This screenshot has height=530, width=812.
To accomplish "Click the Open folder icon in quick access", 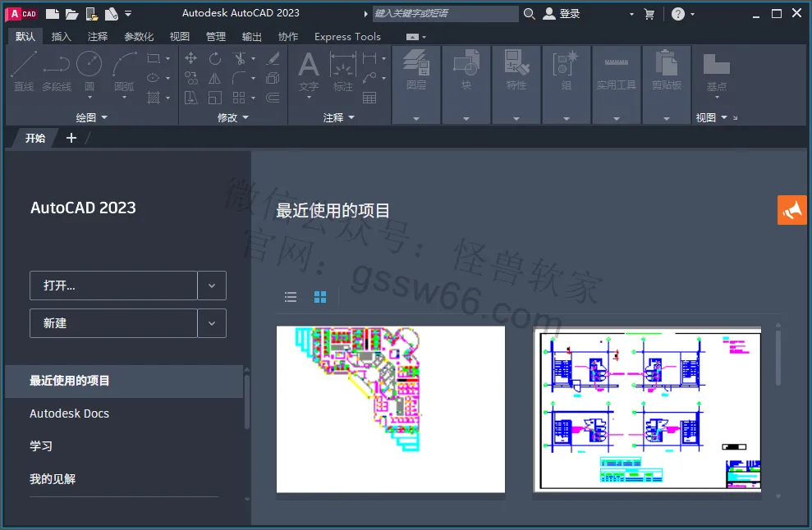I will [x=72, y=14].
